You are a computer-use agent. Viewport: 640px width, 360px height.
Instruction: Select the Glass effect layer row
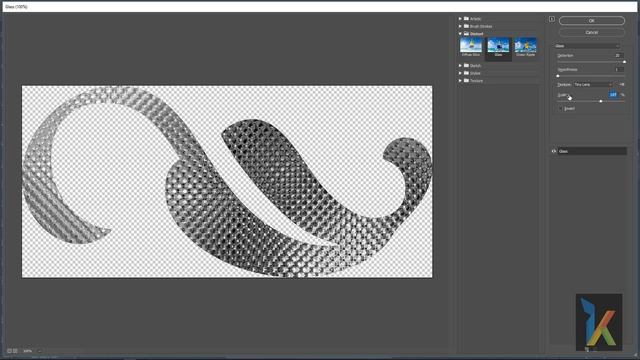tap(592, 151)
